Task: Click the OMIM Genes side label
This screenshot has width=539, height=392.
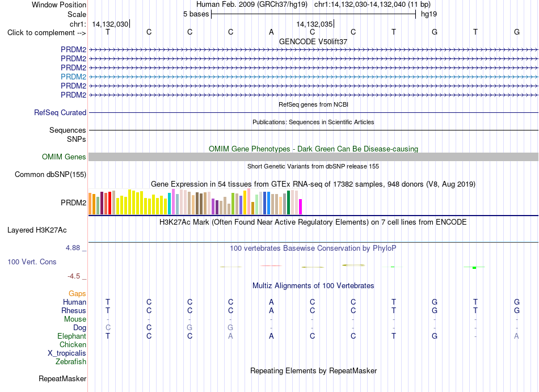Action: coord(64,157)
